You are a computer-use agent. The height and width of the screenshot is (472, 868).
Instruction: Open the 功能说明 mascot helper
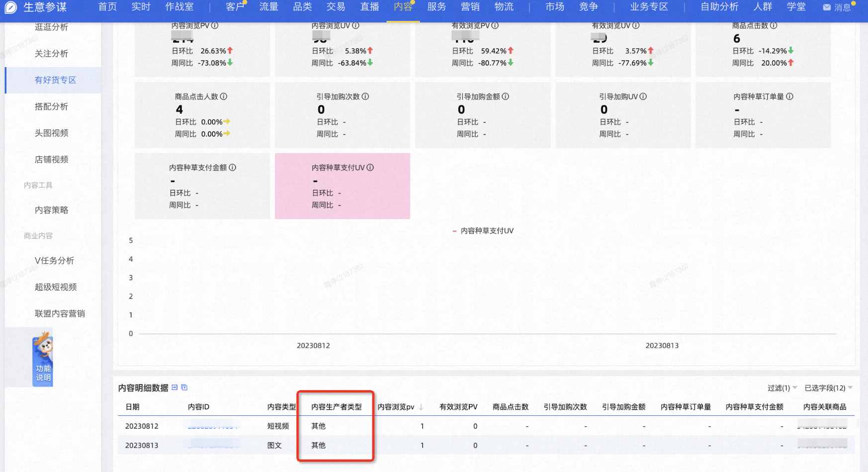[x=43, y=359]
